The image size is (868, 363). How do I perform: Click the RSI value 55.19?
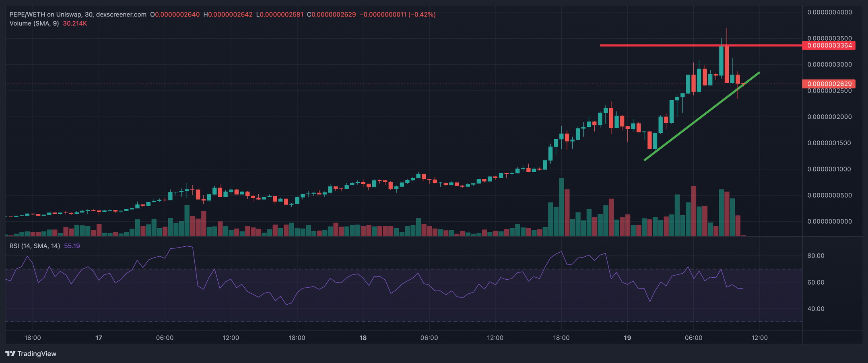(72, 246)
